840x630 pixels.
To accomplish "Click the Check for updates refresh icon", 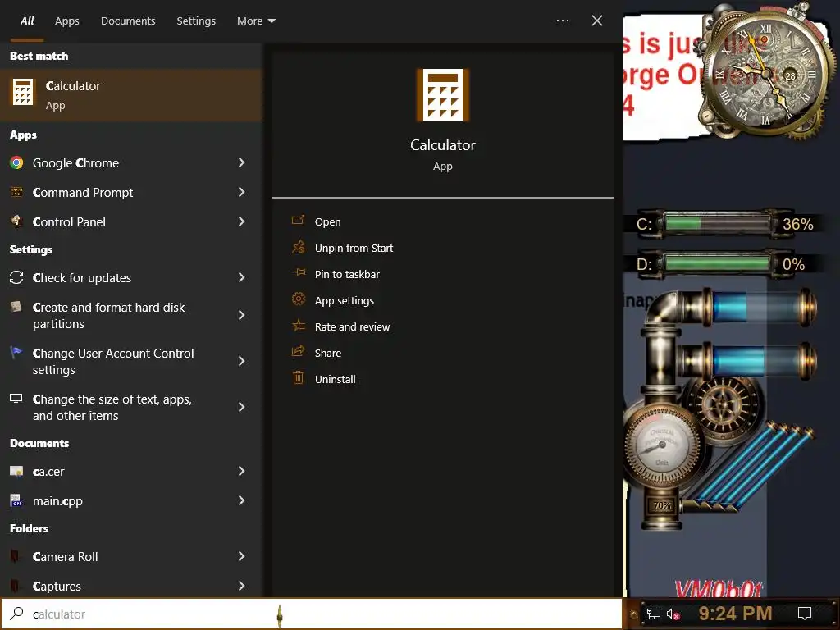I will (16, 277).
